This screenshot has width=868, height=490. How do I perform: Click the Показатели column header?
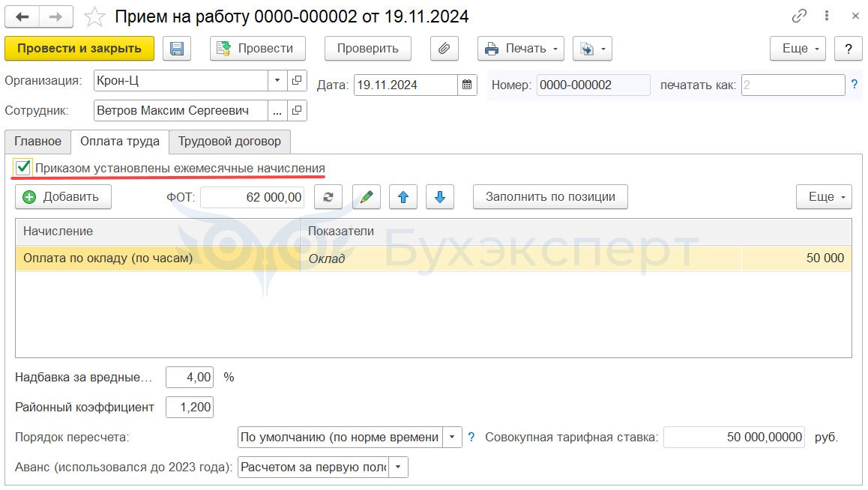[x=576, y=232]
